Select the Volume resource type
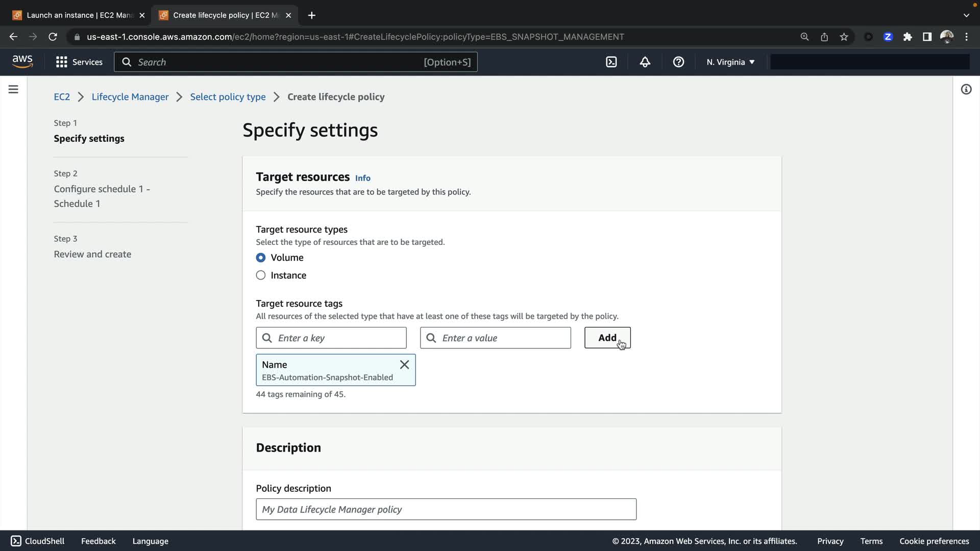980x551 pixels. pos(261,258)
